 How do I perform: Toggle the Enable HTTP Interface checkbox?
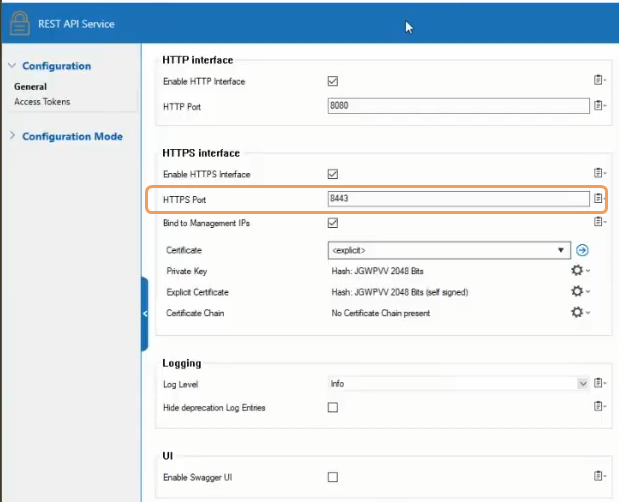(333, 81)
